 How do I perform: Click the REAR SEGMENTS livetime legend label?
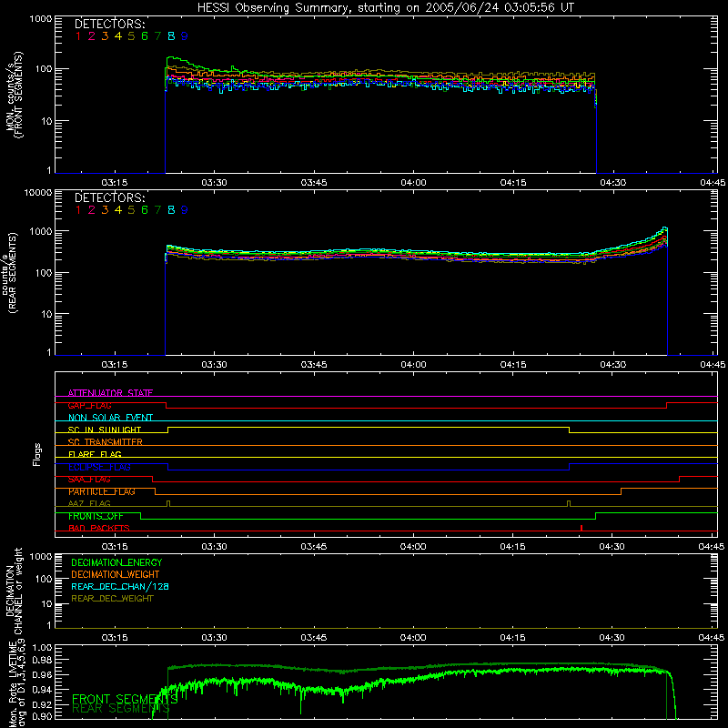pos(121,709)
